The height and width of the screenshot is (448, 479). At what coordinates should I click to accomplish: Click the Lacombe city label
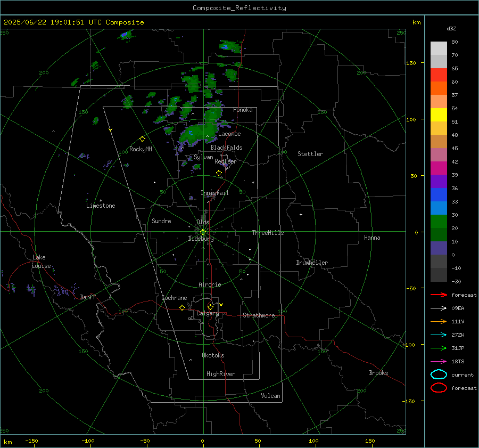(x=229, y=134)
